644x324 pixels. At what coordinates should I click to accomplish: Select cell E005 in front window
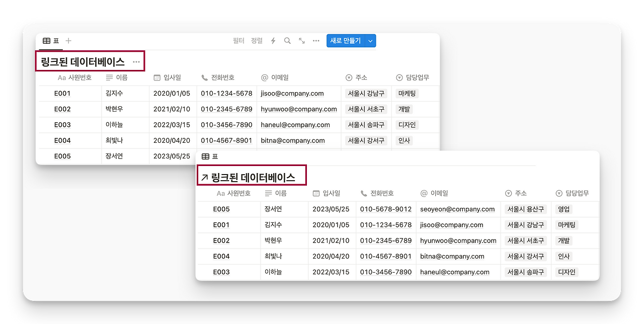point(221,209)
